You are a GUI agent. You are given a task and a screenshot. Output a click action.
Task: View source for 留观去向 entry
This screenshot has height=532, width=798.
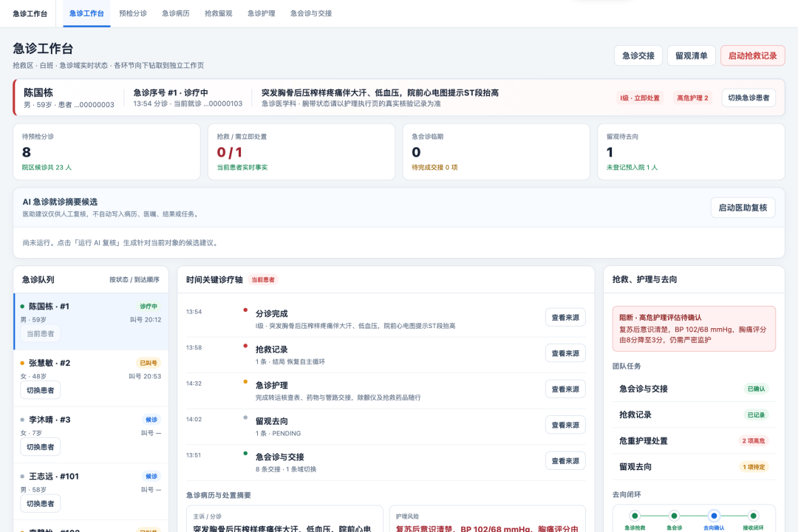[565, 425]
